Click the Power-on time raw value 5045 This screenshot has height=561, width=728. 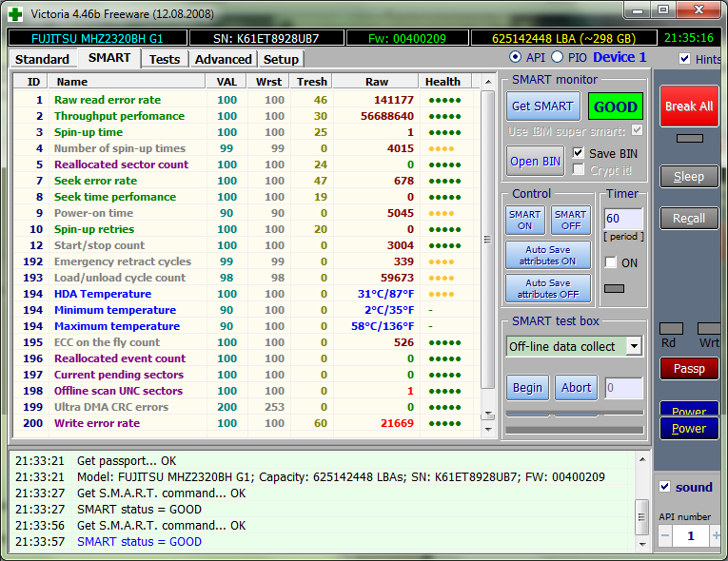[401, 213]
